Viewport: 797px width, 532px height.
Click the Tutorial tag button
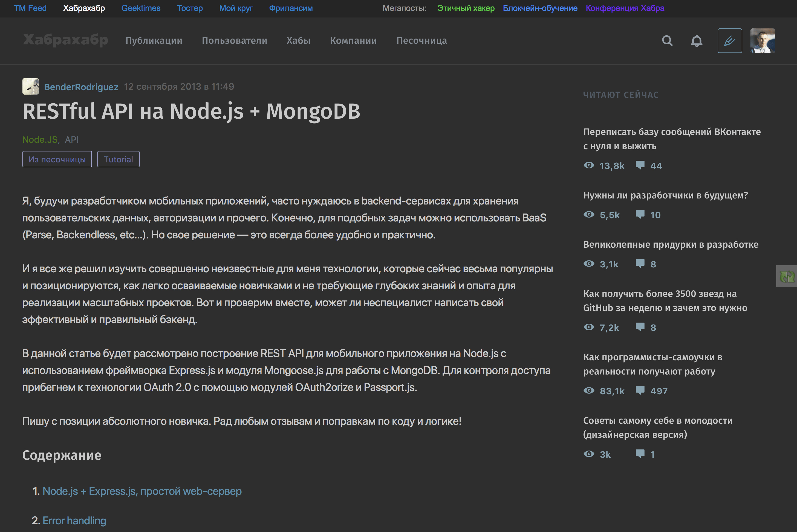(118, 159)
